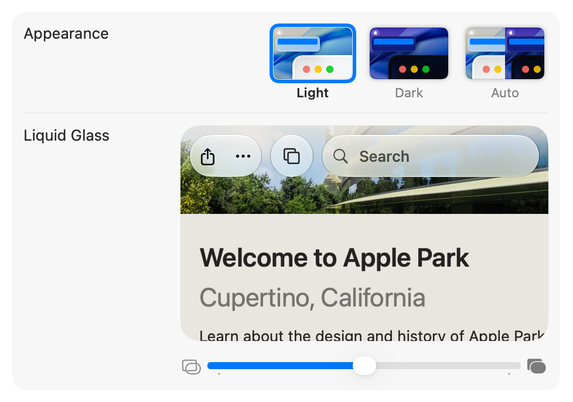Open the three-dot more options icon
Screen dimensions: 573x402
click(243, 156)
